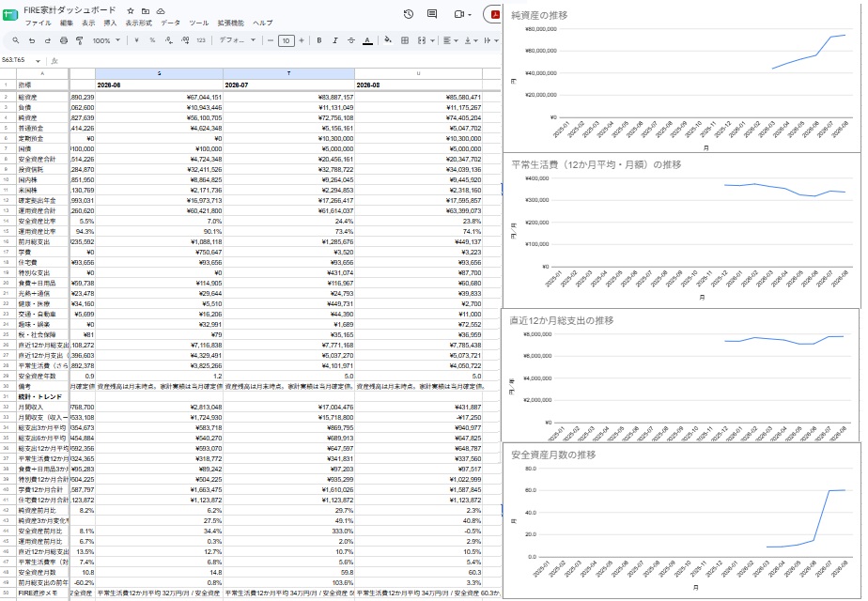This screenshot has height=601, width=868.
Task: Click the Google Sheets home logo
Action: 10,14
